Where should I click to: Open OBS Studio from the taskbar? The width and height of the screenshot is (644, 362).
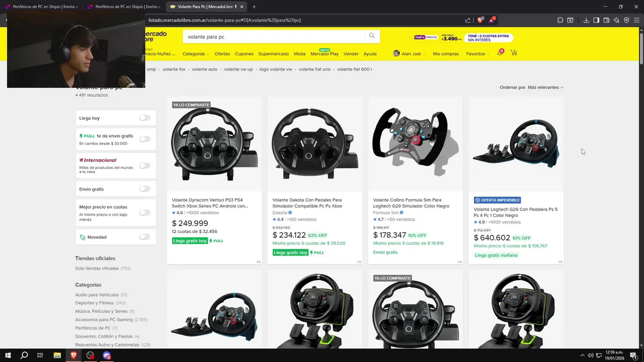point(90,355)
